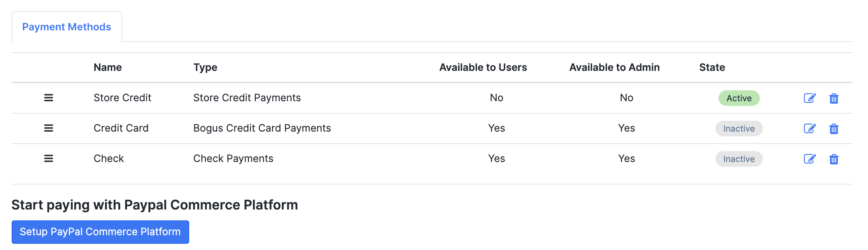
Task: Click the Available to Users header
Action: 483,67
